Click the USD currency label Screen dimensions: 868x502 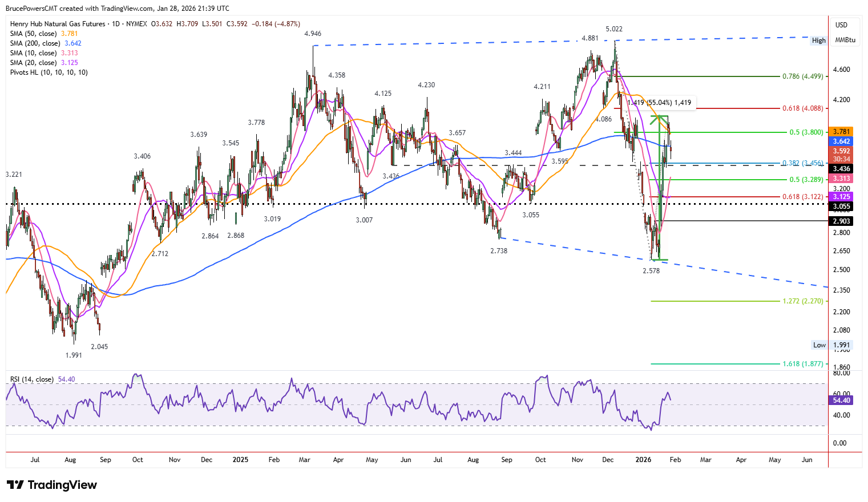click(841, 25)
